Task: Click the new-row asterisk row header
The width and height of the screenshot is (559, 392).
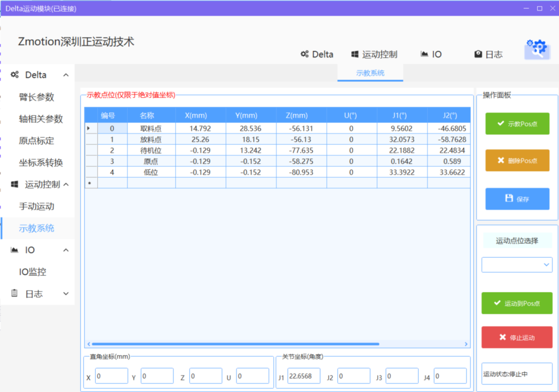Action: click(x=91, y=183)
